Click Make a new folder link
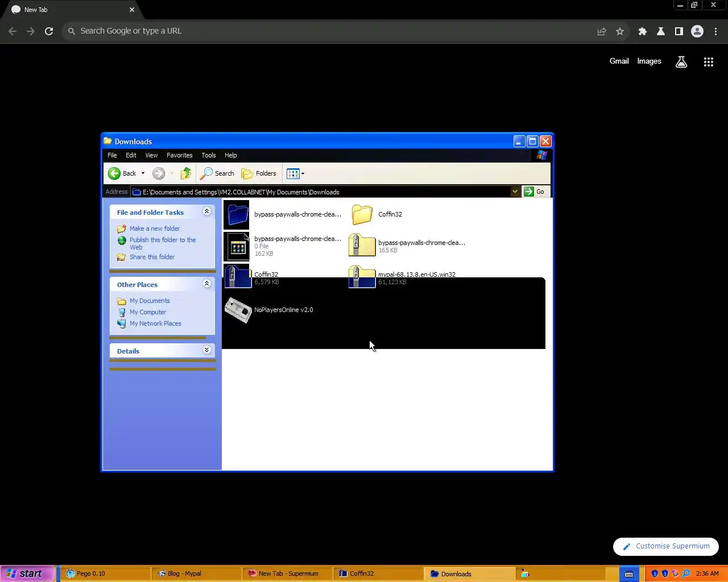The width and height of the screenshot is (728, 582). click(154, 228)
